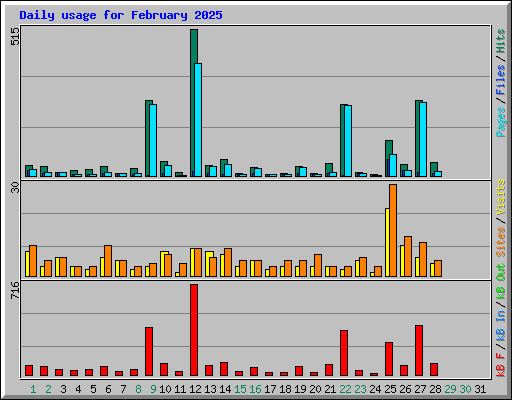Click day label 6 on the x-axis

pos(108,389)
